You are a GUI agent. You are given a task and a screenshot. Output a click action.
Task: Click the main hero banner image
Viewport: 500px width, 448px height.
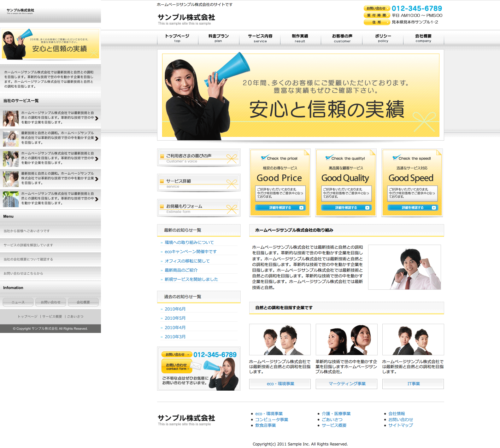pos(300,95)
